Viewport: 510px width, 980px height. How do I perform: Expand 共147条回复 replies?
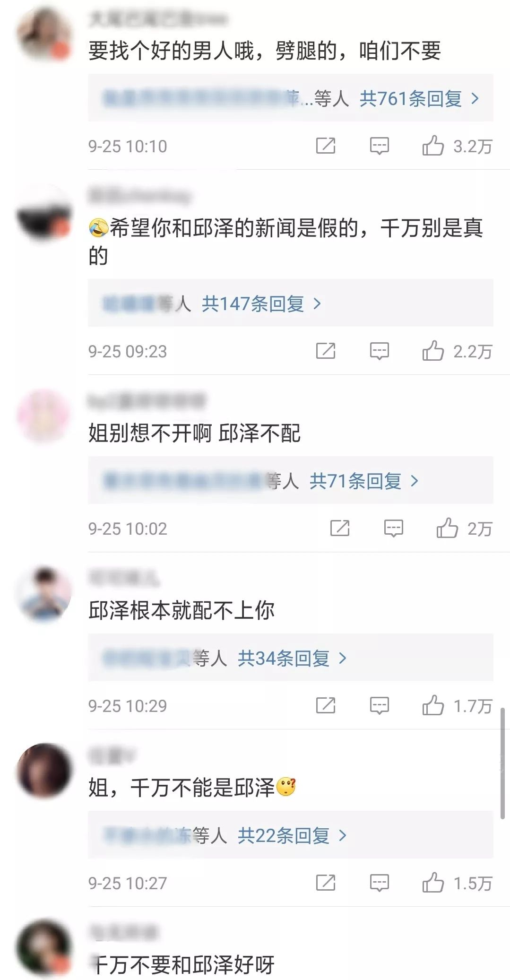click(261, 303)
